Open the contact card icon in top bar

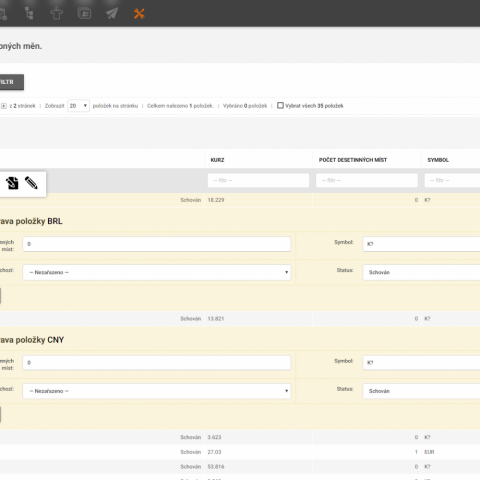coord(84,13)
